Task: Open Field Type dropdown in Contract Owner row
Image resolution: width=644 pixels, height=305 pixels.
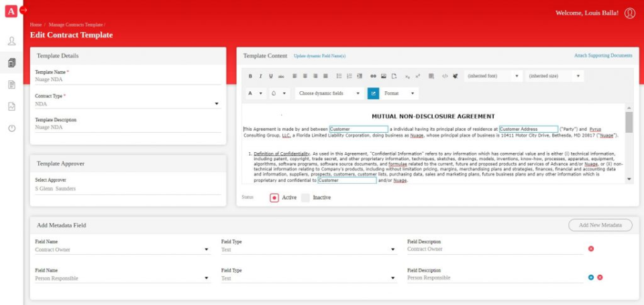Action: [x=309, y=249]
